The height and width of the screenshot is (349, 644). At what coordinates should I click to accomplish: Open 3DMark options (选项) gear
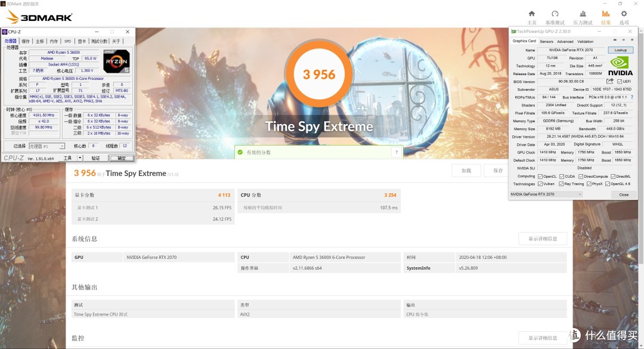pos(624,17)
